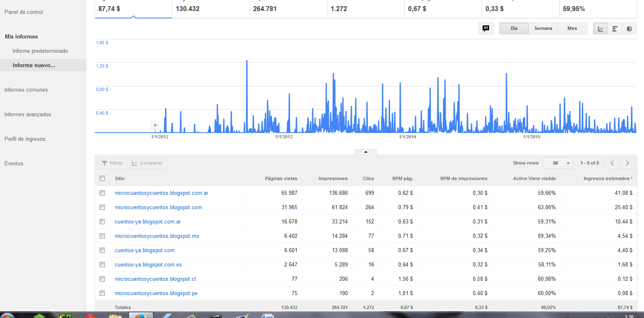Open microcuentosycuentos.blogspot.com site link
Screen dimensions: 644x318
click(x=158, y=207)
